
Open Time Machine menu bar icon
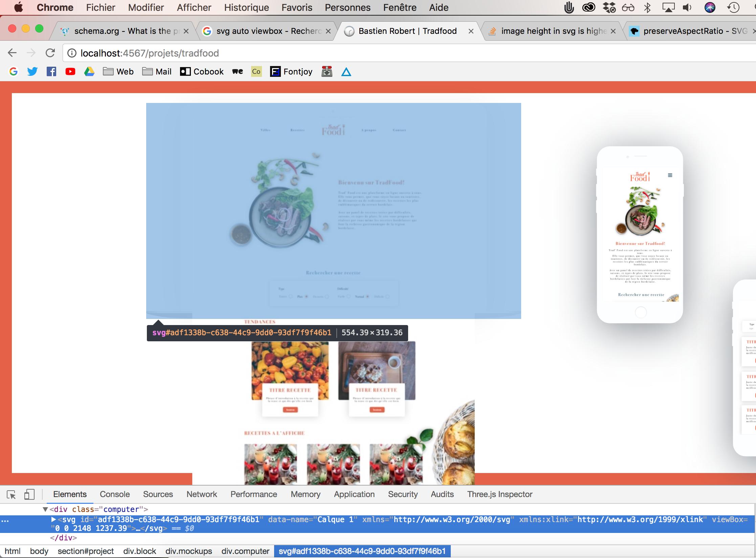pyautogui.click(x=733, y=7)
